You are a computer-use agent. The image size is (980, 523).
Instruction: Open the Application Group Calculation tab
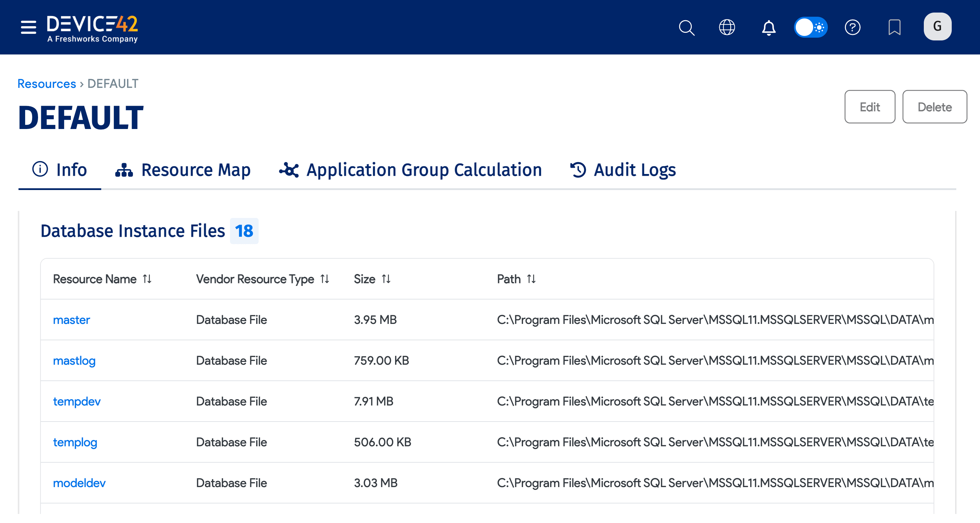click(410, 170)
